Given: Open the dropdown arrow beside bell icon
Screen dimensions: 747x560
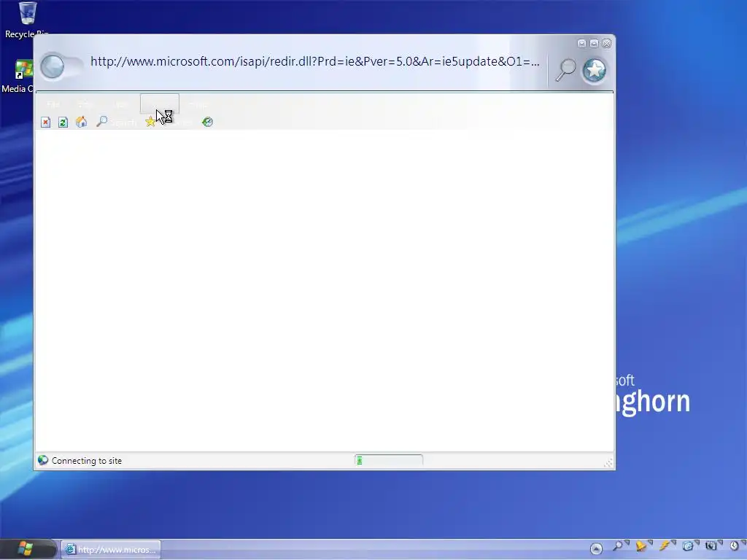Looking at the screenshot, I should coord(650,542).
